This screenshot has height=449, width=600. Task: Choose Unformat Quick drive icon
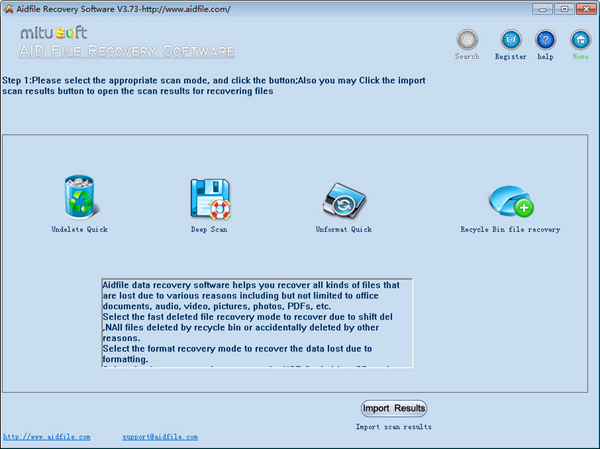tap(344, 200)
